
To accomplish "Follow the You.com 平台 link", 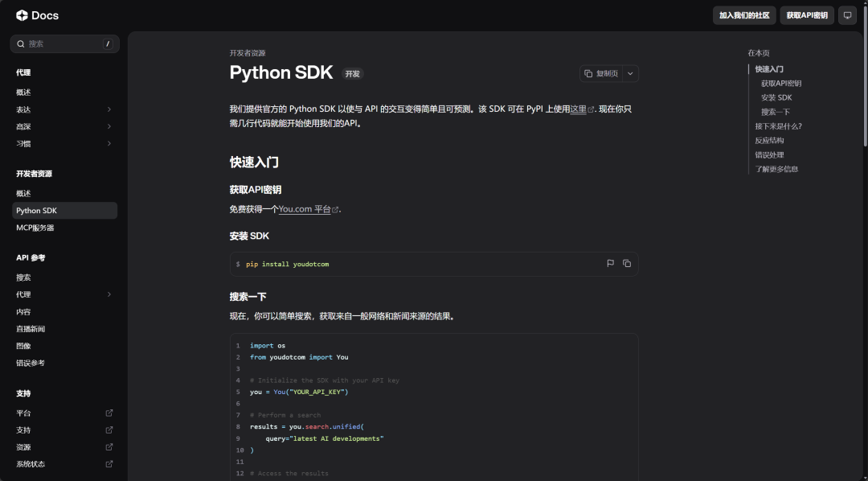I will [305, 209].
